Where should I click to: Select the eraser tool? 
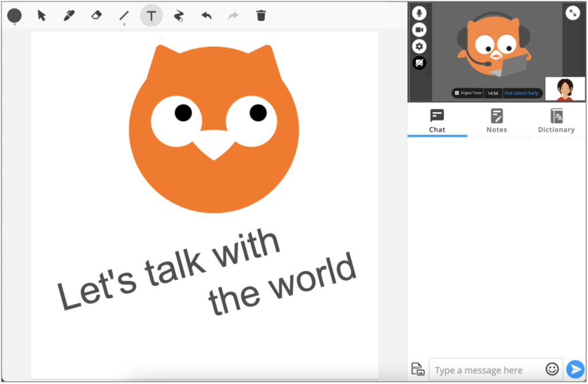96,15
